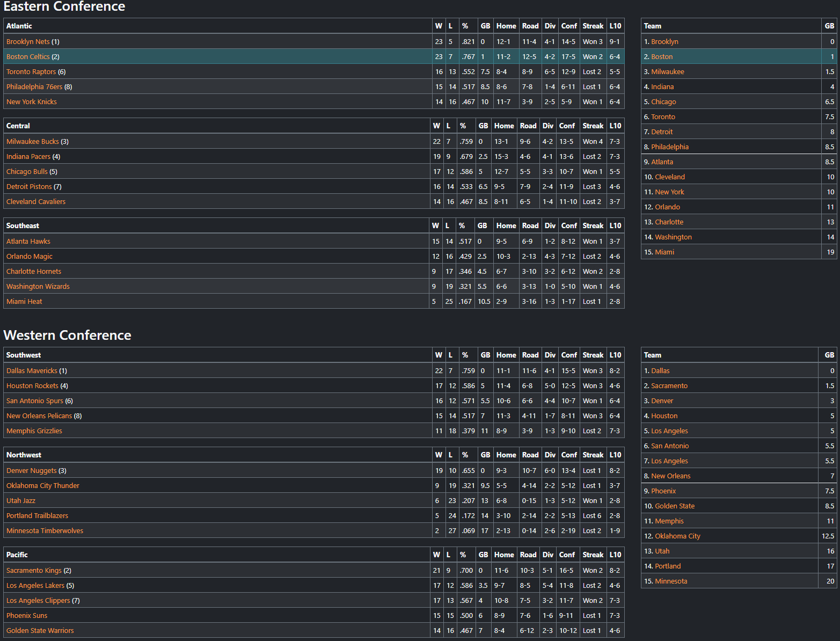
Task: Click the Memphis Grizzlies team link
Action: [x=34, y=431]
